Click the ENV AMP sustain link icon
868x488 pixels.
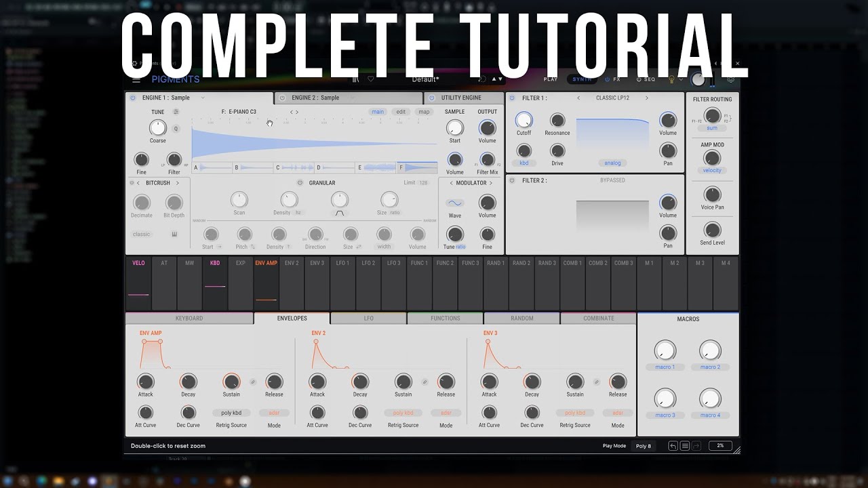coord(253,382)
